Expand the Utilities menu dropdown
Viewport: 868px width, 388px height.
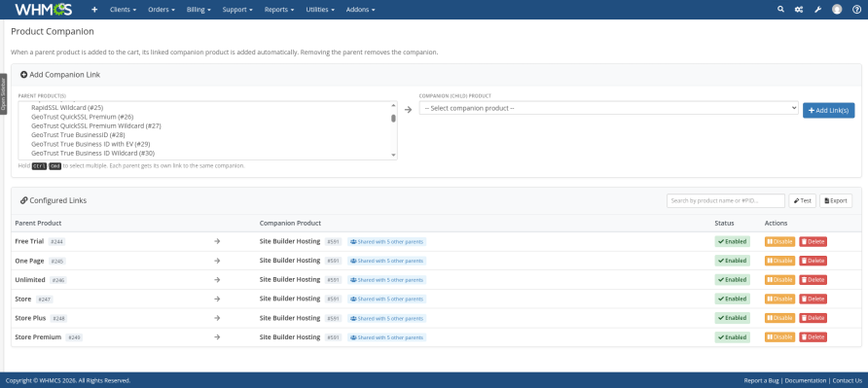click(320, 10)
